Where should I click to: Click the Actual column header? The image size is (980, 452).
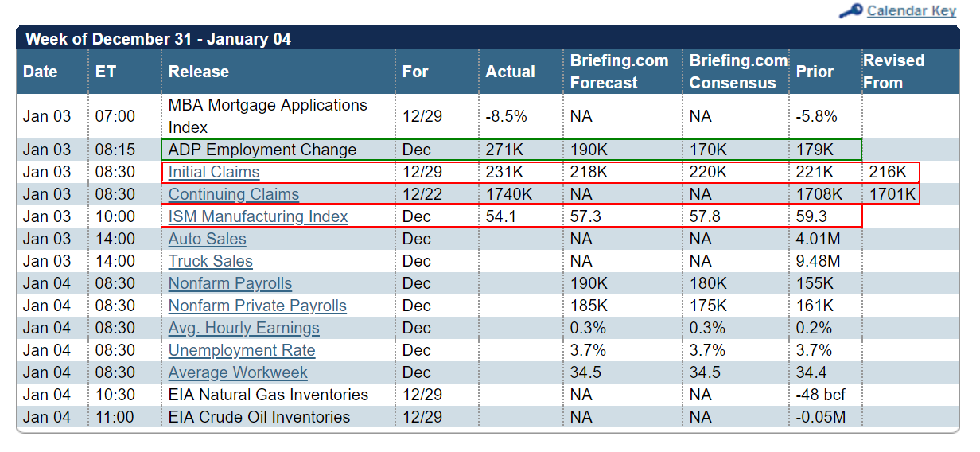(x=510, y=72)
